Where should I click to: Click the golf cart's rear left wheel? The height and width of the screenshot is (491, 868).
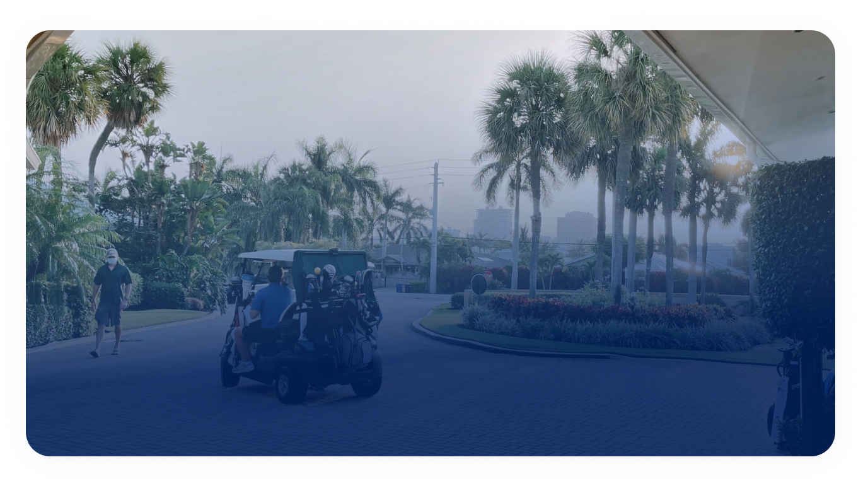[x=291, y=384]
